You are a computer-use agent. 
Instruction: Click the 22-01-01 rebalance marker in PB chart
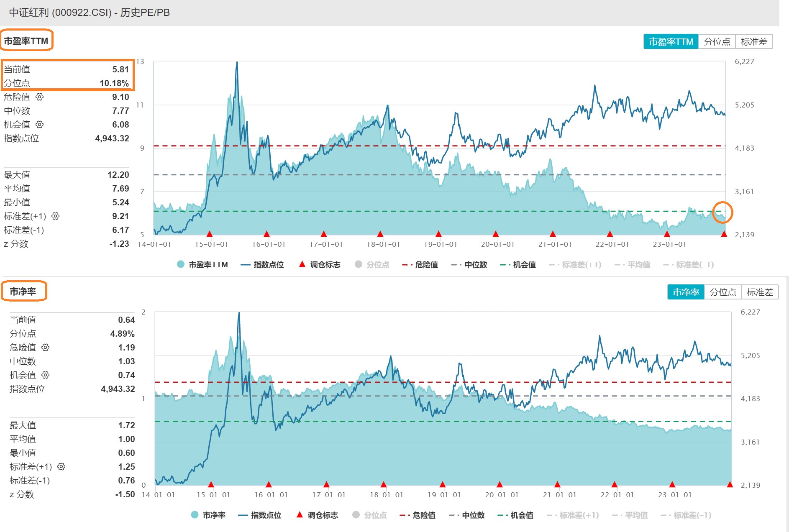[x=615, y=484]
